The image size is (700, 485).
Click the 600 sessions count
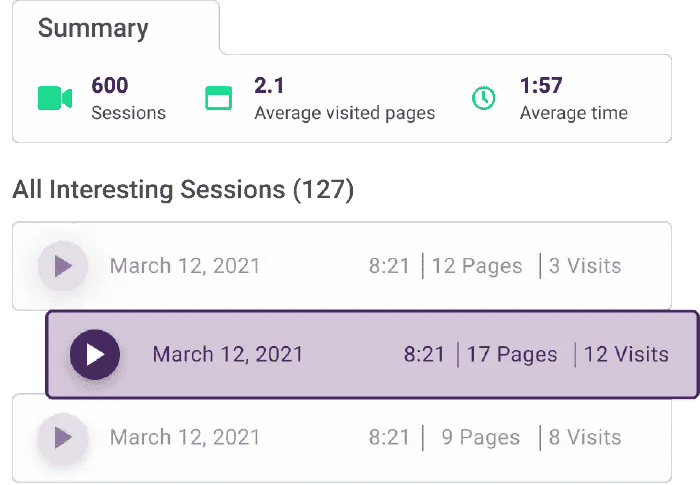[x=110, y=86]
